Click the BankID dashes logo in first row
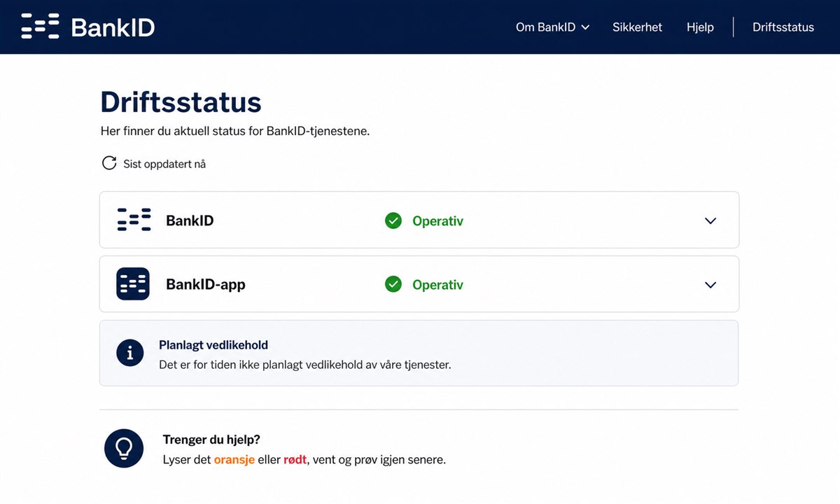The width and height of the screenshot is (840, 504). (134, 220)
